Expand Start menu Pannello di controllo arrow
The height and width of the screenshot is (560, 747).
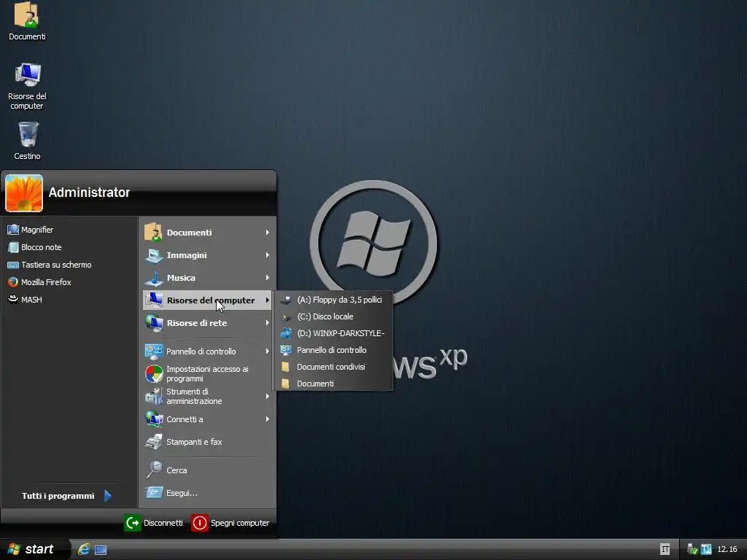[267, 351]
